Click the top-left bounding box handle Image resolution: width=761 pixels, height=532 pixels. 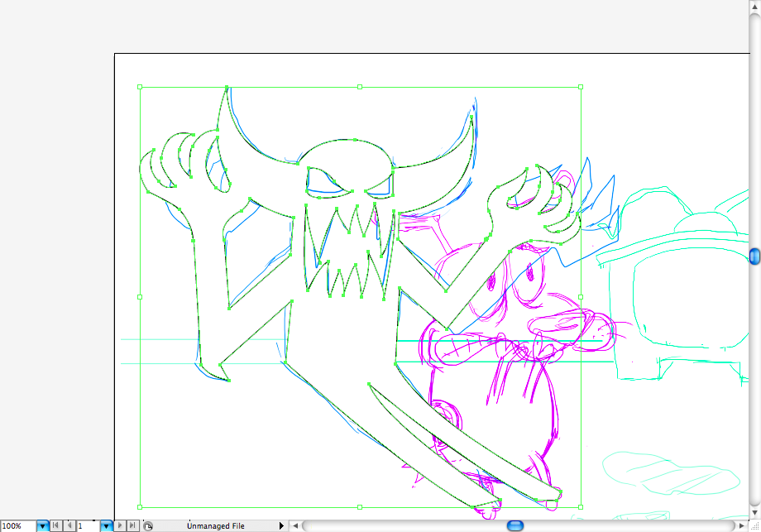[140, 87]
